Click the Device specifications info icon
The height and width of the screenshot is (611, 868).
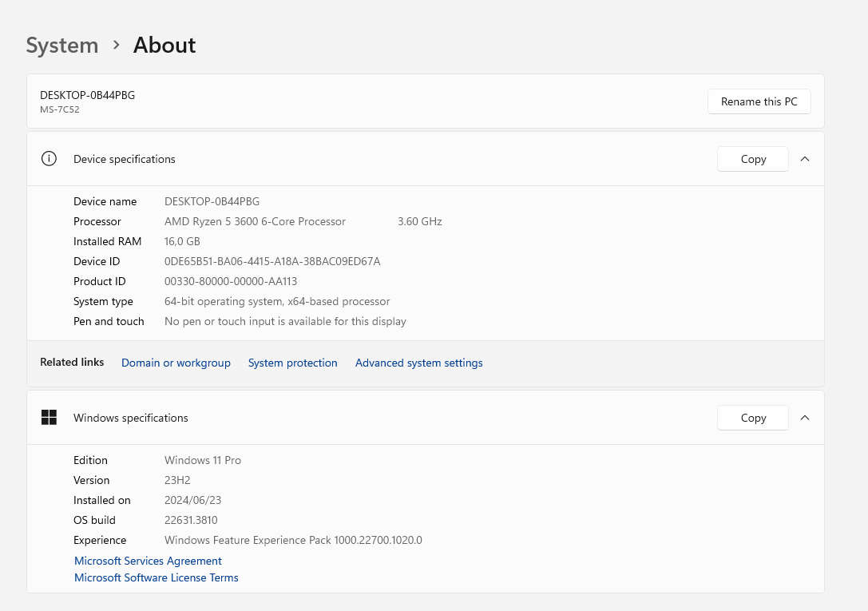pyautogui.click(x=49, y=159)
